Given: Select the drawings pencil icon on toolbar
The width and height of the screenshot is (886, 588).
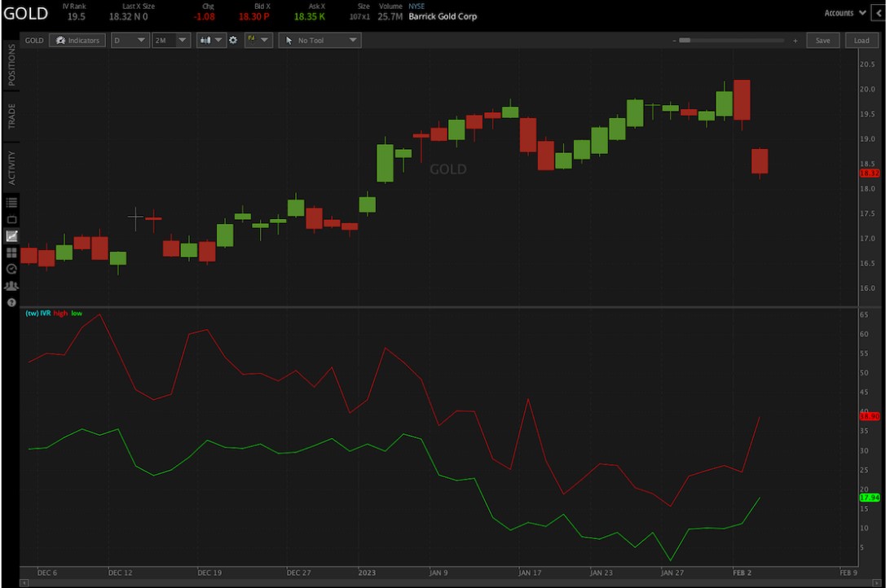Looking at the screenshot, I should (x=253, y=40).
